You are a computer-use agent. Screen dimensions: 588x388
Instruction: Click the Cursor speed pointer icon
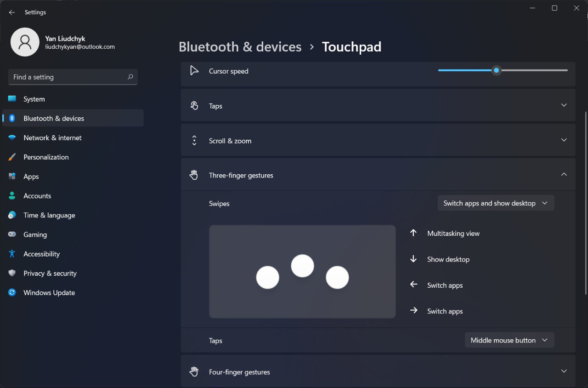pyautogui.click(x=194, y=70)
